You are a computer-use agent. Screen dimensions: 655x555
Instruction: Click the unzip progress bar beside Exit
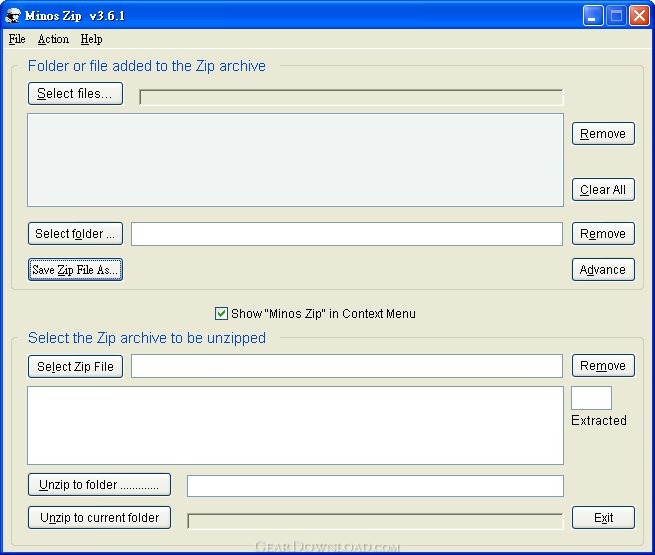point(375,521)
